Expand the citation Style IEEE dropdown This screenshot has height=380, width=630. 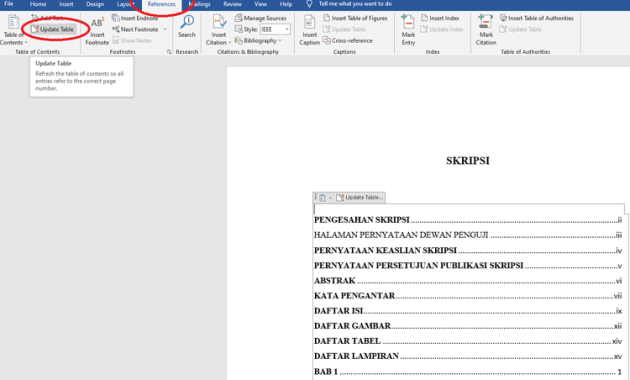tap(287, 29)
